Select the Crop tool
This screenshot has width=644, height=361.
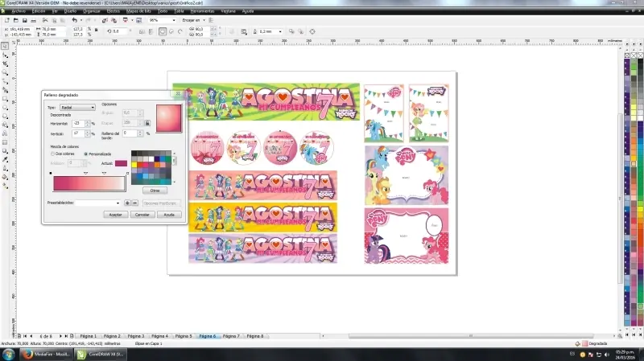pos(5,64)
